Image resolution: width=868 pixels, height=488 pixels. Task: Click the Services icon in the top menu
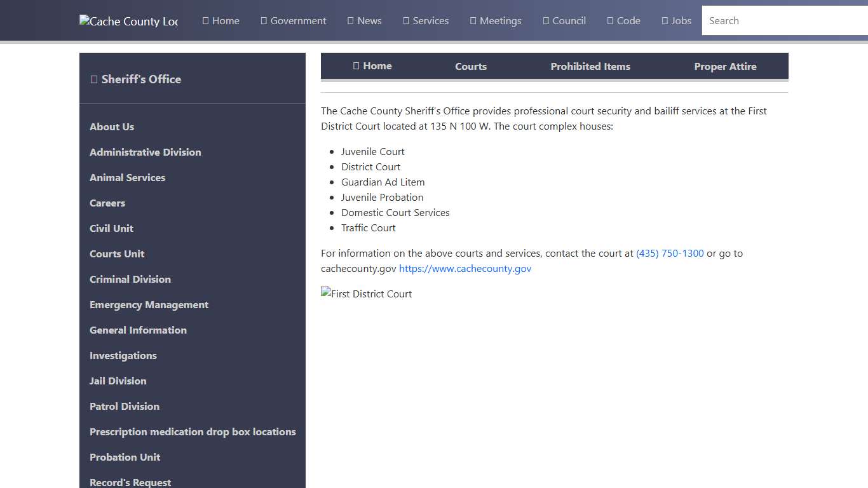click(x=405, y=20)
